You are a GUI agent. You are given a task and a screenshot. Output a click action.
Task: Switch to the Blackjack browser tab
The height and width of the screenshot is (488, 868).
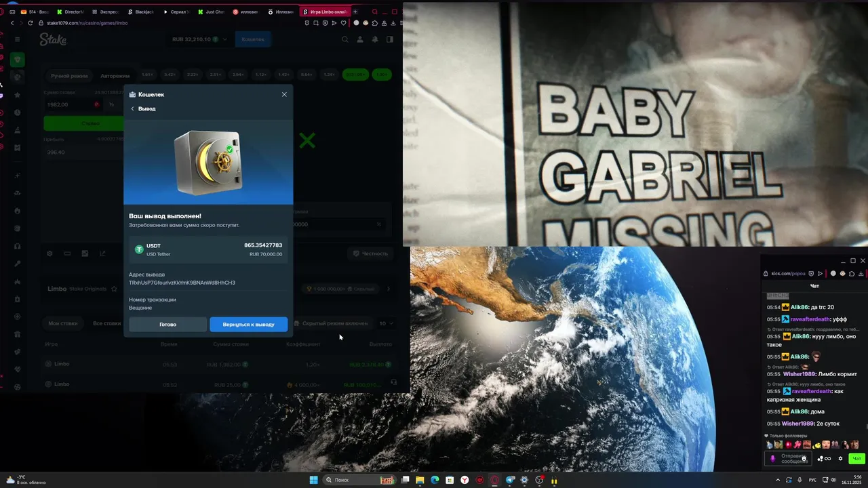(x=142, y=12)
